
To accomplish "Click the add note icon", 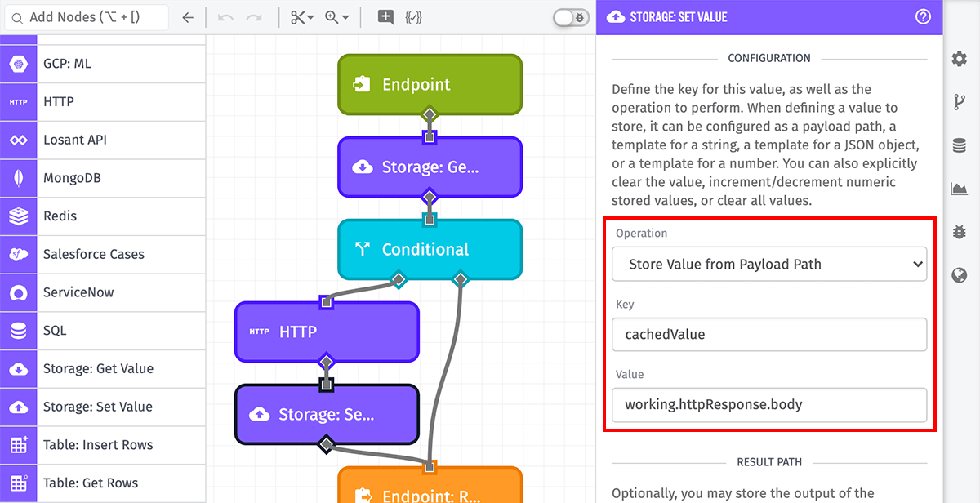I will pos(385,17).
